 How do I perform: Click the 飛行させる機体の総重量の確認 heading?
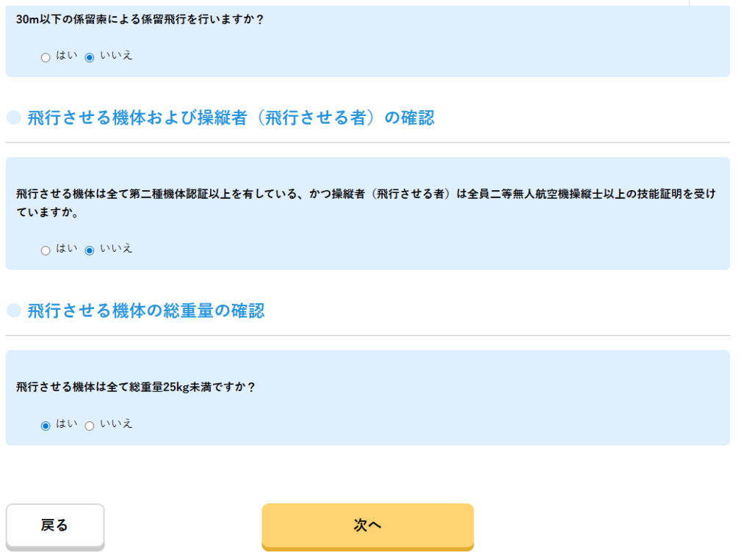[x=145, y=310]
